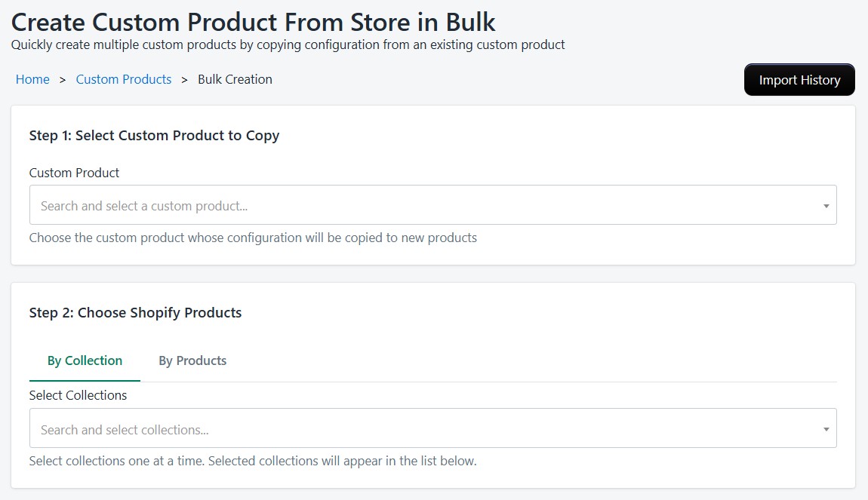Navigate to Home via breadcrumb
Viewport: 868px width, 500px height.
pyautogui.click(x=32, y=79)
